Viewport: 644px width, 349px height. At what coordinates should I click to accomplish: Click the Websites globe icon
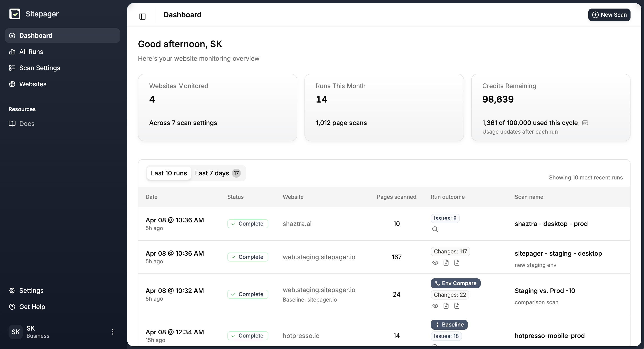[12, 84]
